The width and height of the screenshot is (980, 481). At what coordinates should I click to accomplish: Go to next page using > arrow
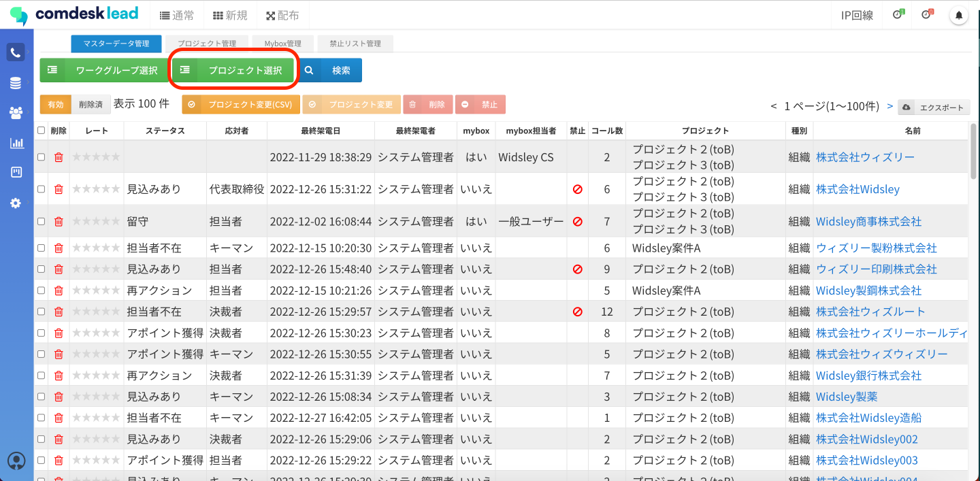(889, 106)
